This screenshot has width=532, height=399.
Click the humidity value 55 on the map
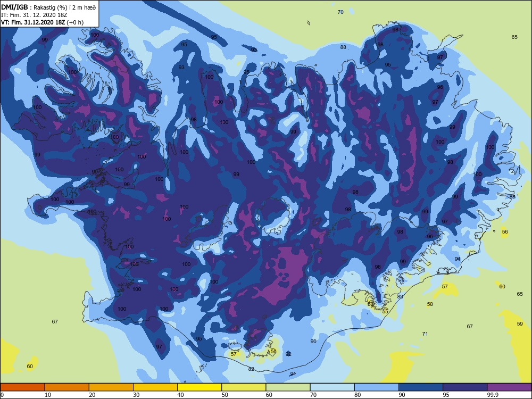[x=385, y=311]
